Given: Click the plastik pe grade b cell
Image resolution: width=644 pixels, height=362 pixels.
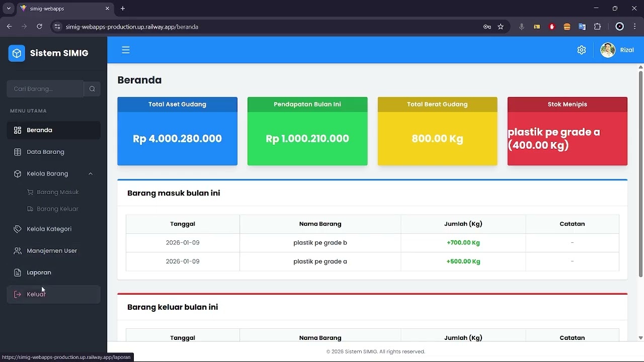Looking at the screenshot, I should (x=320, y=243).
